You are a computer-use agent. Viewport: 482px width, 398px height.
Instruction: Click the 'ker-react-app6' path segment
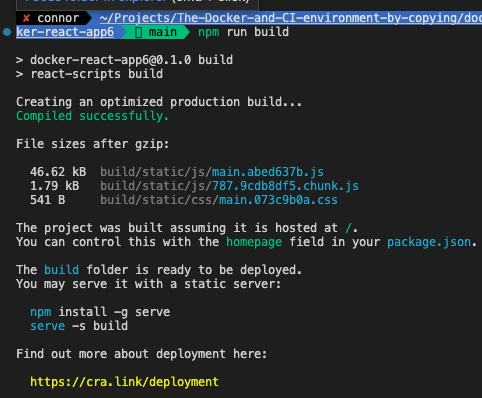point(65,32)
